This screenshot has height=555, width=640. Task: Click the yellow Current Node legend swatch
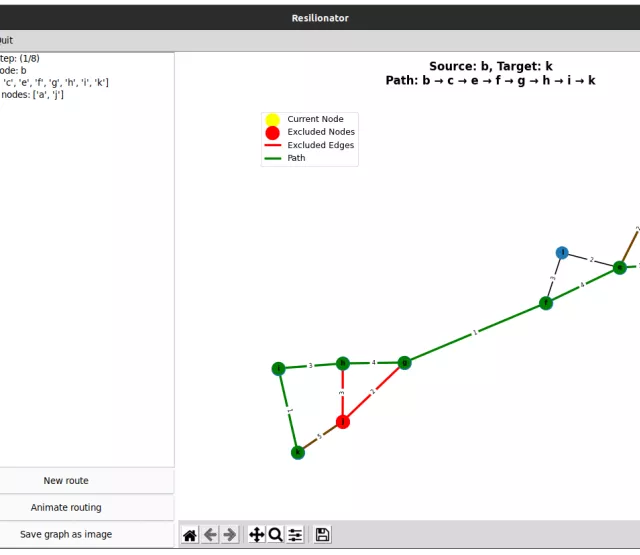[x=272, y=120]
